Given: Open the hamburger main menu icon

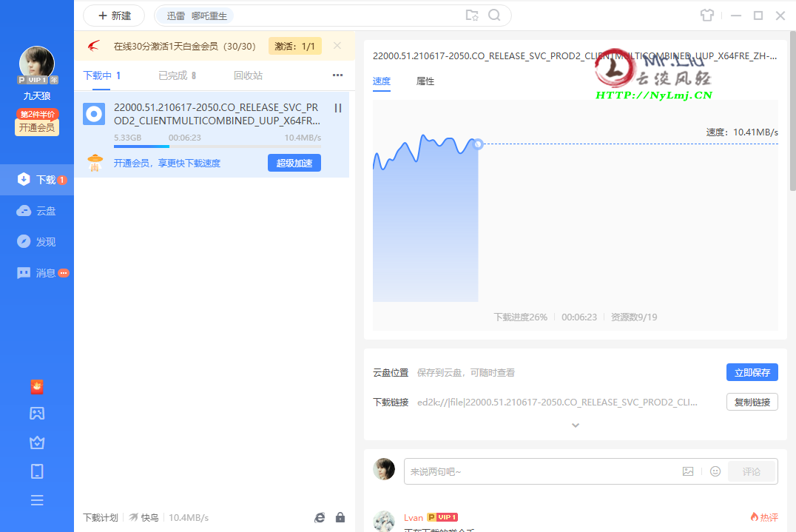Looking at the screenshot, I should [x=37, y=500].
